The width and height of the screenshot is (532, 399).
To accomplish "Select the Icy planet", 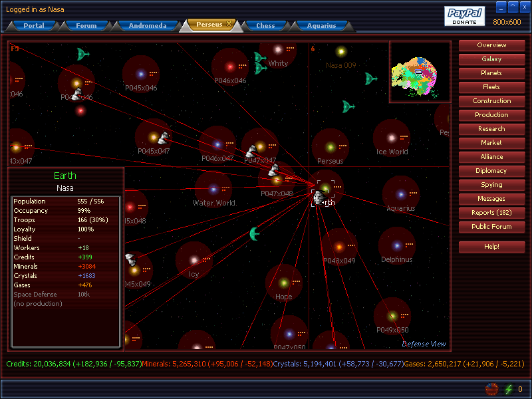I will (x=194, y=260).
